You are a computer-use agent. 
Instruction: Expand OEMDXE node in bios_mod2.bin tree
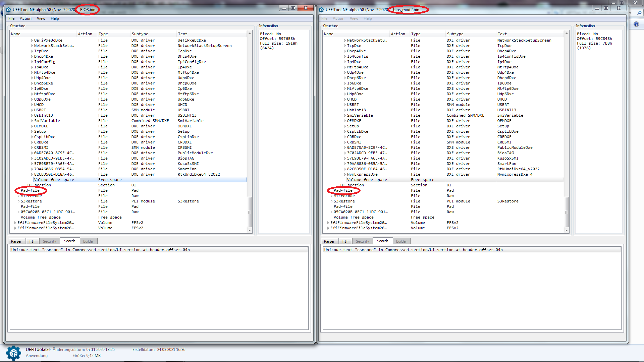[x=345, y=121]
